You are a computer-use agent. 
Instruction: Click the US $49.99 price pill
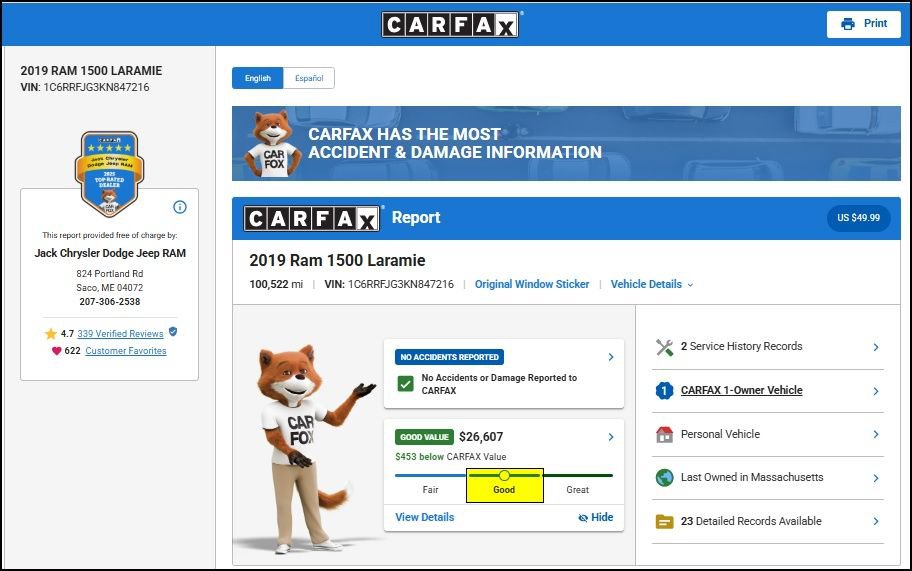click(x=858, y=218)
